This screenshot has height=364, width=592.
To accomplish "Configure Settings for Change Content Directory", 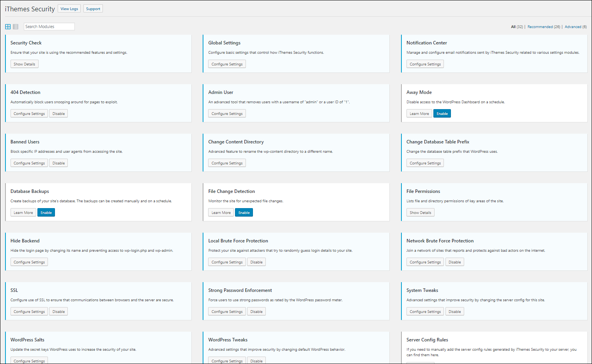I will (x=227, y=163).
